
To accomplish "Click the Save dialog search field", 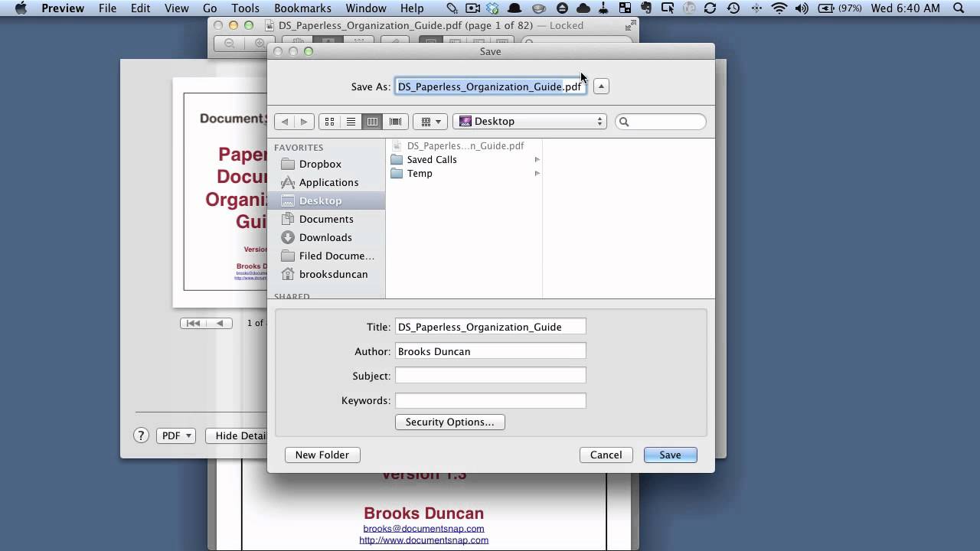I will (661, 122).
